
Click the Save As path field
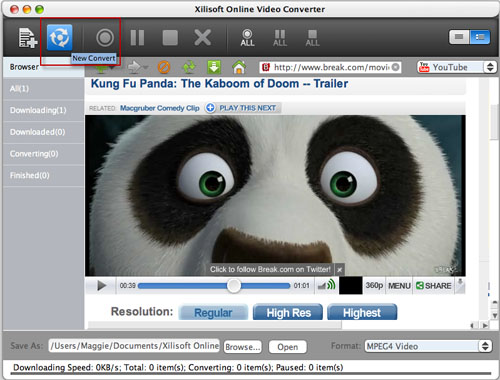point(134,346)
